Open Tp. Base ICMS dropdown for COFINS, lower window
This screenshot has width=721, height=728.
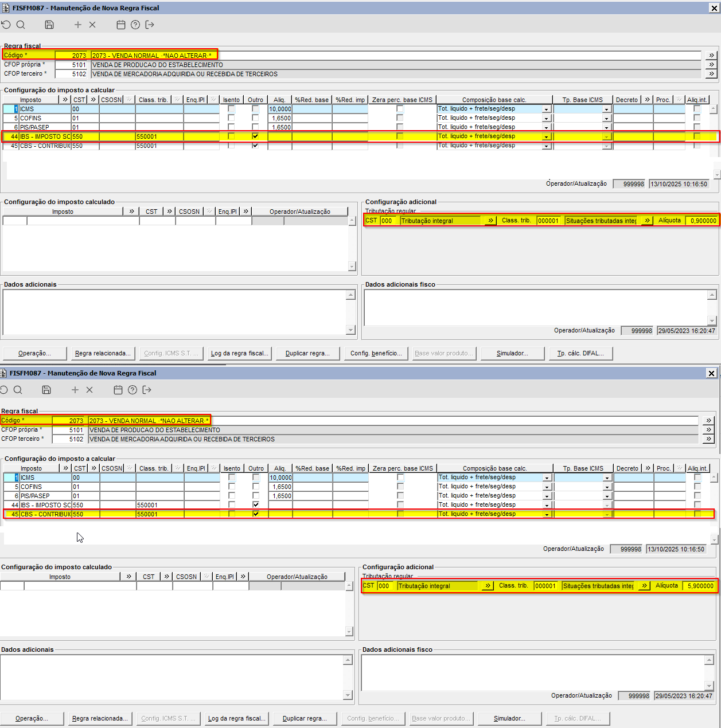click(x=607, y=487)
